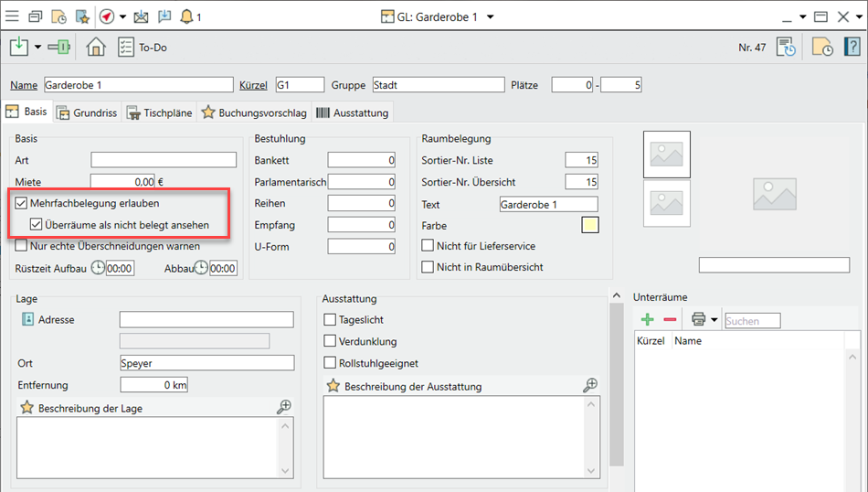Open the help book icon
This screenshot has height=492, width=868.
point(852,47)
